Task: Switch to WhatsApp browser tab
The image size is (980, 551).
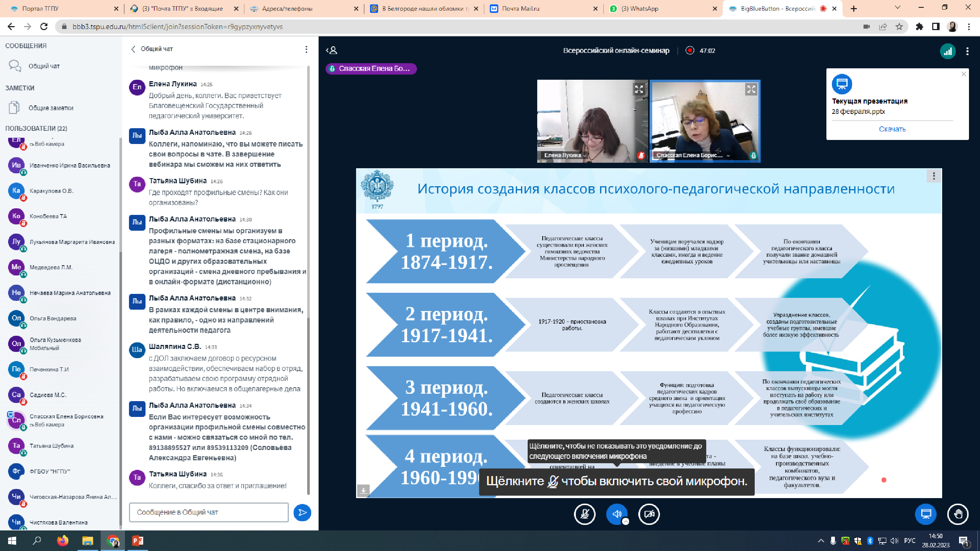Action: tap(663, 8)
